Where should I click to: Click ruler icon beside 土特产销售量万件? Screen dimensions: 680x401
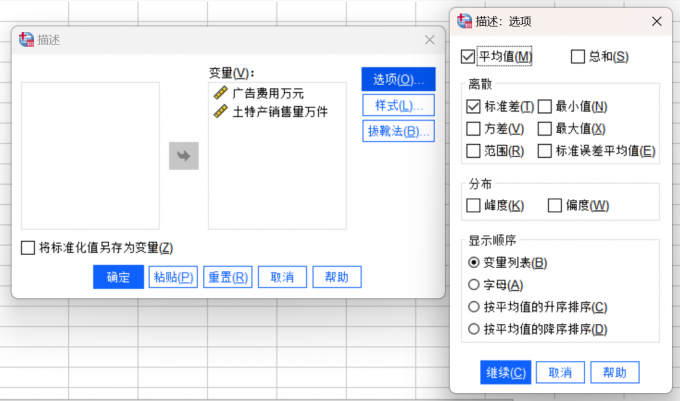tap(221, 111)
